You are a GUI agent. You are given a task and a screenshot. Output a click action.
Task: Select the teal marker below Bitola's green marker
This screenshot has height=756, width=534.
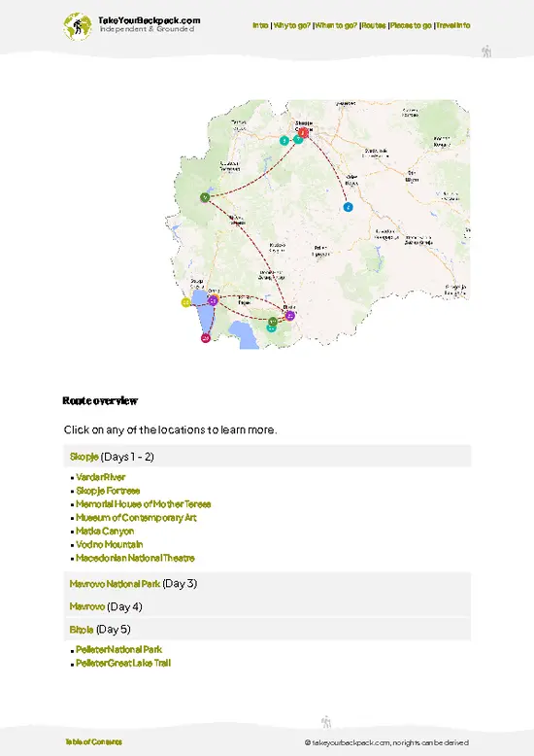tap(271, 328)
